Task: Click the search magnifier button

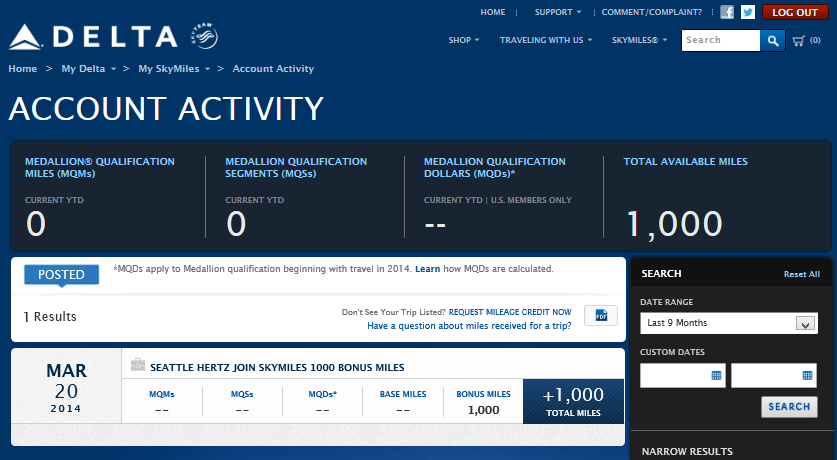Action: [772, 41]
